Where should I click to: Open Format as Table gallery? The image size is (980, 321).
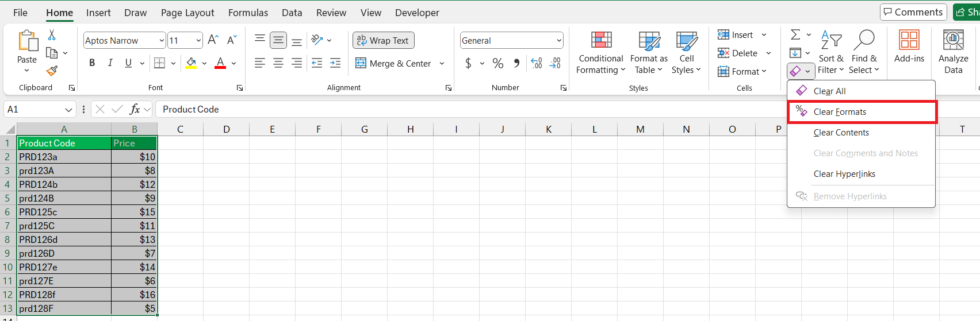click(x=649, y=52)
